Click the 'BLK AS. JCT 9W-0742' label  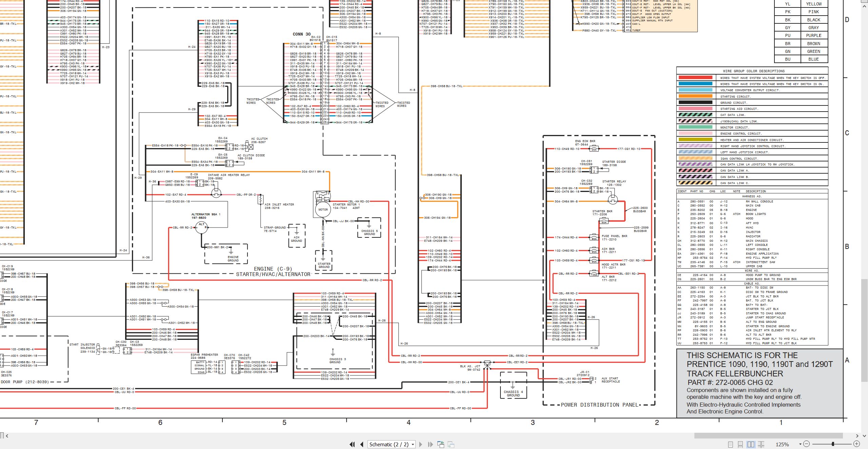tap(470, 368)
